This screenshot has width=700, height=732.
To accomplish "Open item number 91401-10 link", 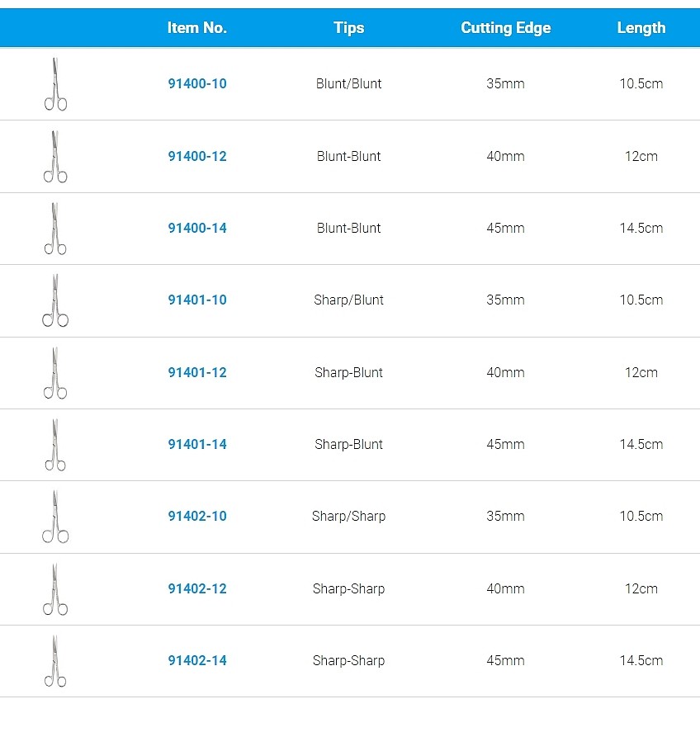I will [x=197, y=300].
